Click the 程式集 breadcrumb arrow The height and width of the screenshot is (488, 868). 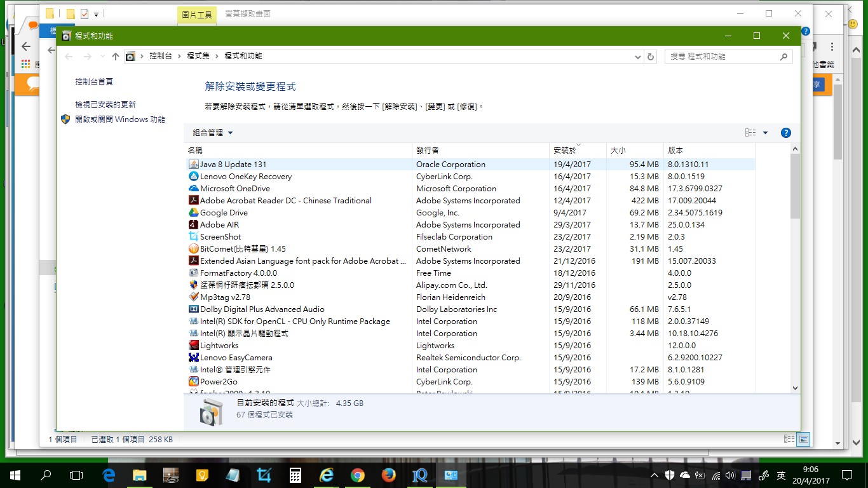217,57
